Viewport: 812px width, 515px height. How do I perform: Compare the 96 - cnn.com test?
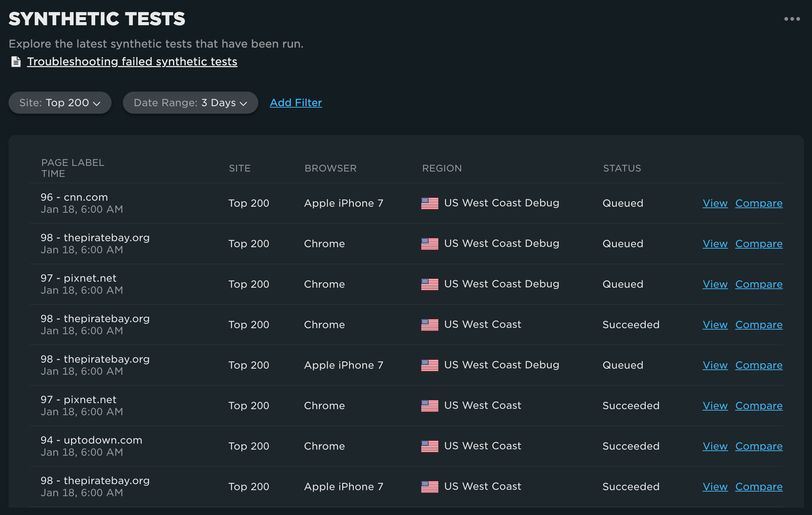click(759, 203)
